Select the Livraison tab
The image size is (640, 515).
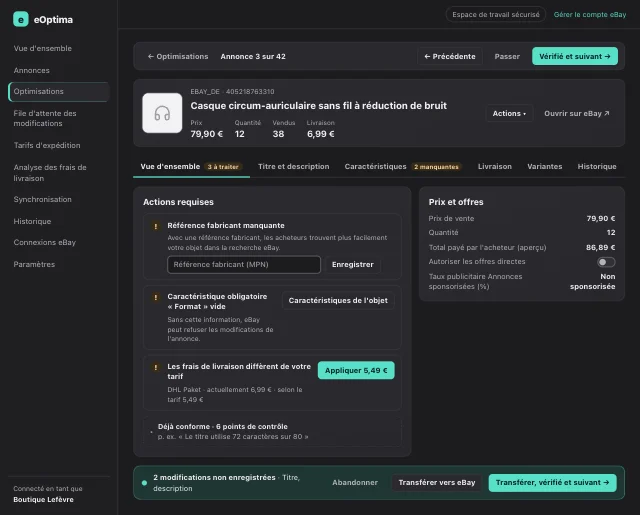[495, 166]
